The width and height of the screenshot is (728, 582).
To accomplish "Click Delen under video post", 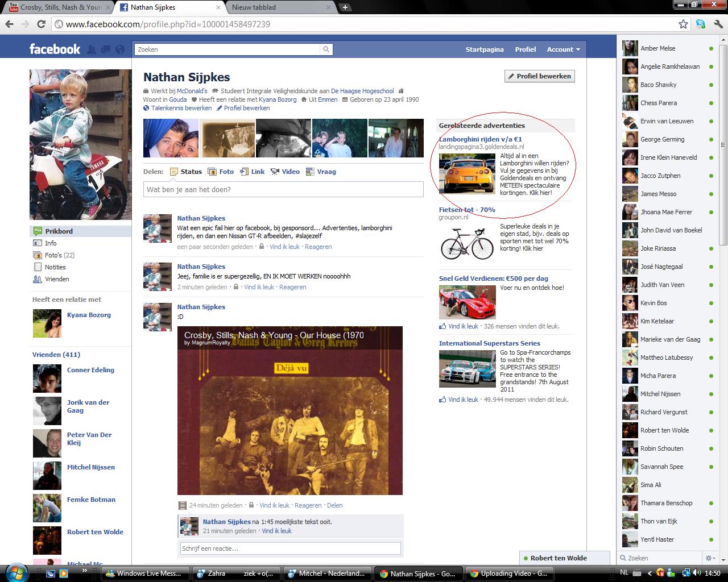I will tap(334, 505).
